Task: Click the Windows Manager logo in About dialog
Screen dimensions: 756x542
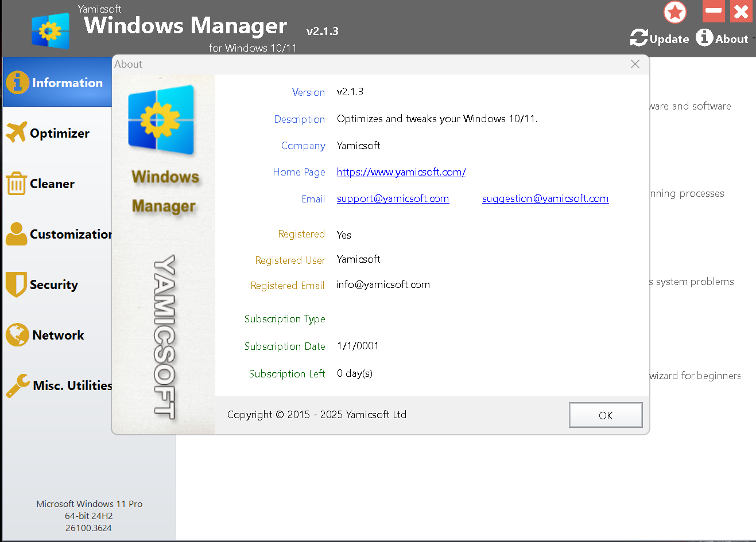Action: 161,119
